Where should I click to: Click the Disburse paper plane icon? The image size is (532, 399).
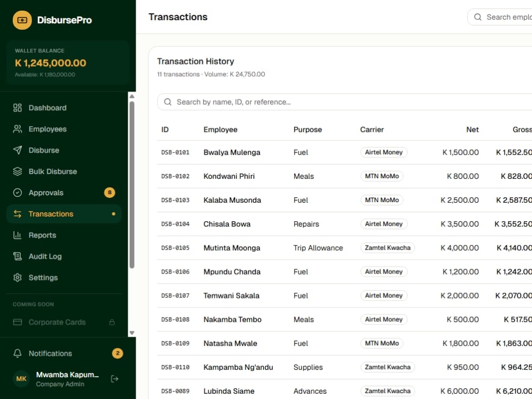click(18, 151)
